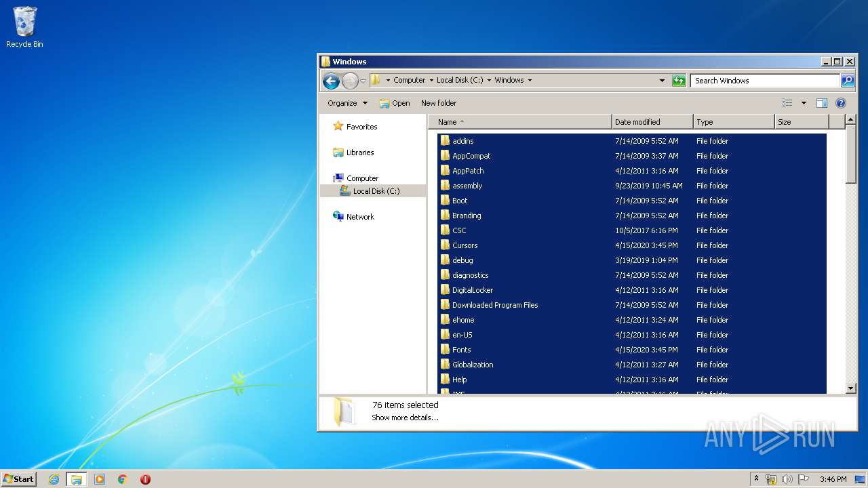
Task: Open Opera browser from taskbar
Action: (145, 479)
